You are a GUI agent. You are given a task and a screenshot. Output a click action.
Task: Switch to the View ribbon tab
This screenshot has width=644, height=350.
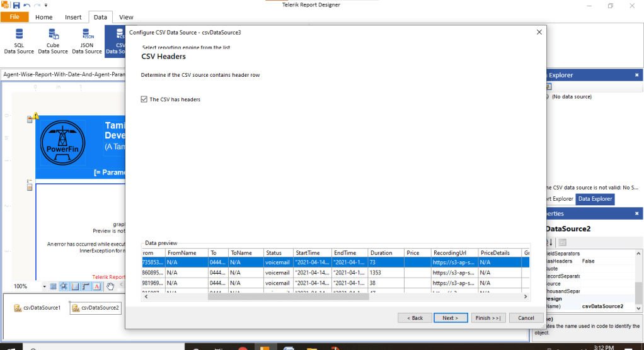[126, 17]
